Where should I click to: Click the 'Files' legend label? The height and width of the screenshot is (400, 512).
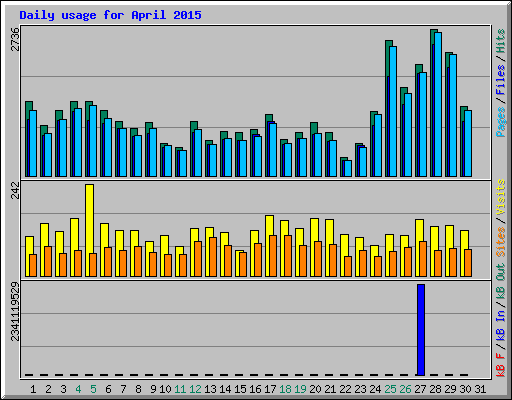[x=500, y=80]
